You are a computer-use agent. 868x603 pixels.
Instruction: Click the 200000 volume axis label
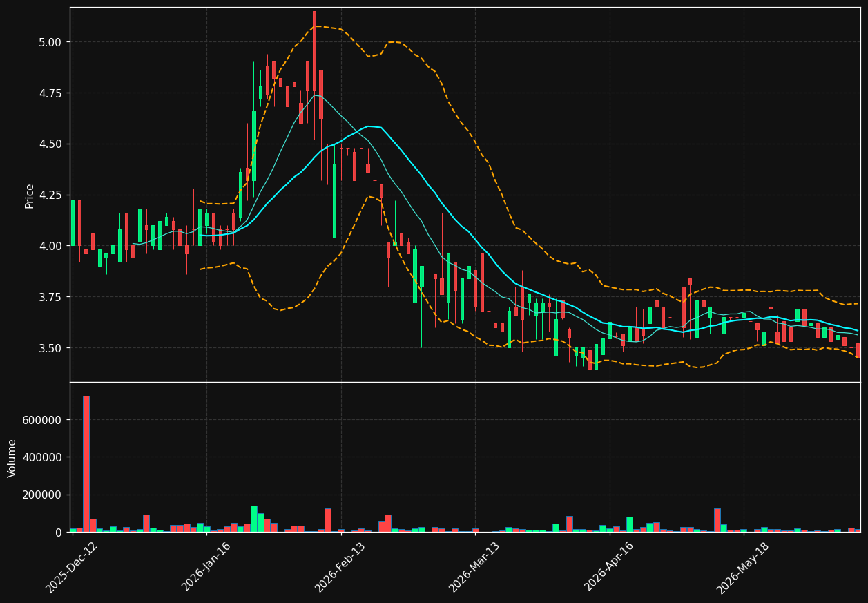(43, 495)
